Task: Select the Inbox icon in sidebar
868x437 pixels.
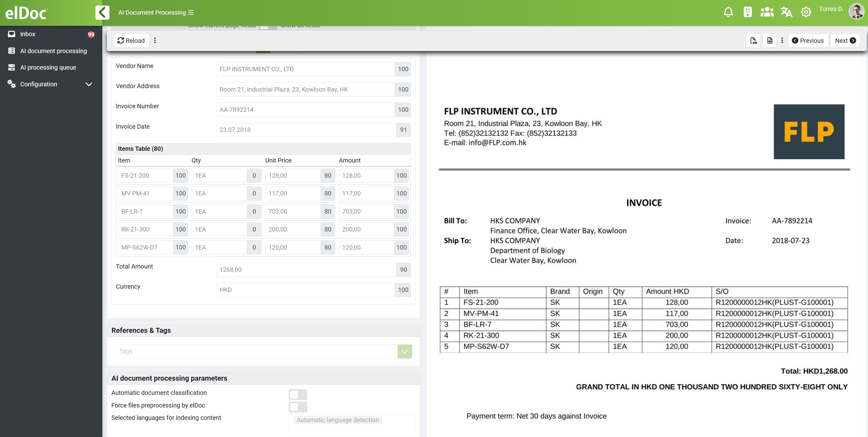Action: click(12, 34)
